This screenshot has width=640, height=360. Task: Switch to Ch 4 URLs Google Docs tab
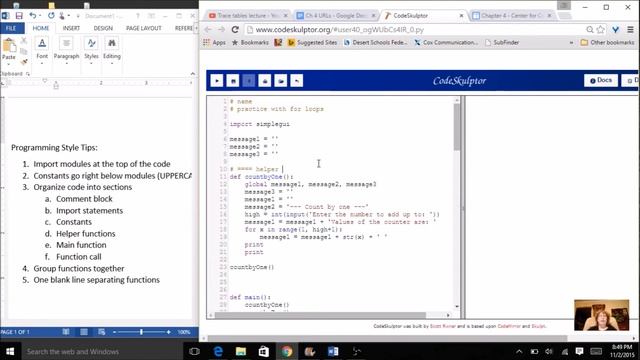coord(336,16)
